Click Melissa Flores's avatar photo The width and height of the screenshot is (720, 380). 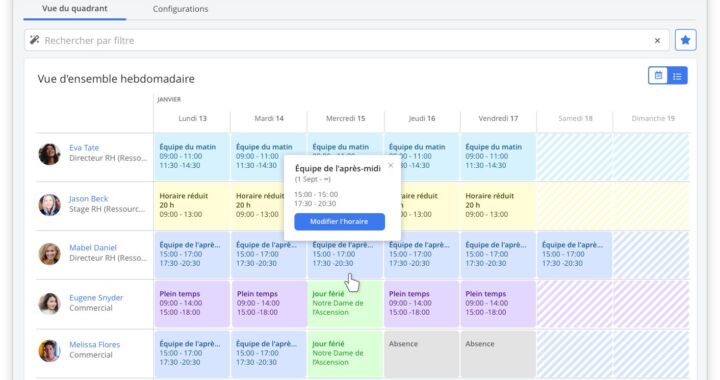(49, 351)
